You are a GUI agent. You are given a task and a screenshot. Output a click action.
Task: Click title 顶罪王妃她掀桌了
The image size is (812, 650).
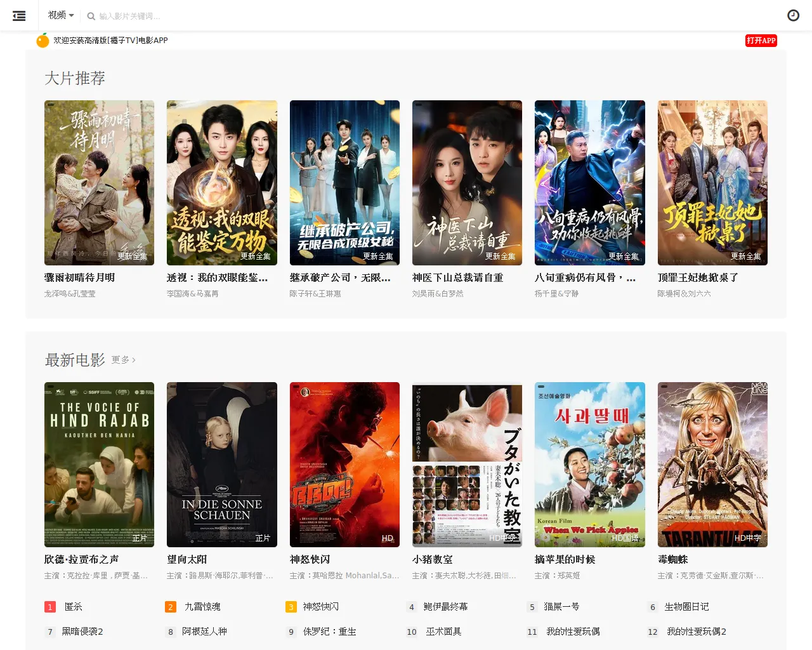[698, 278]
